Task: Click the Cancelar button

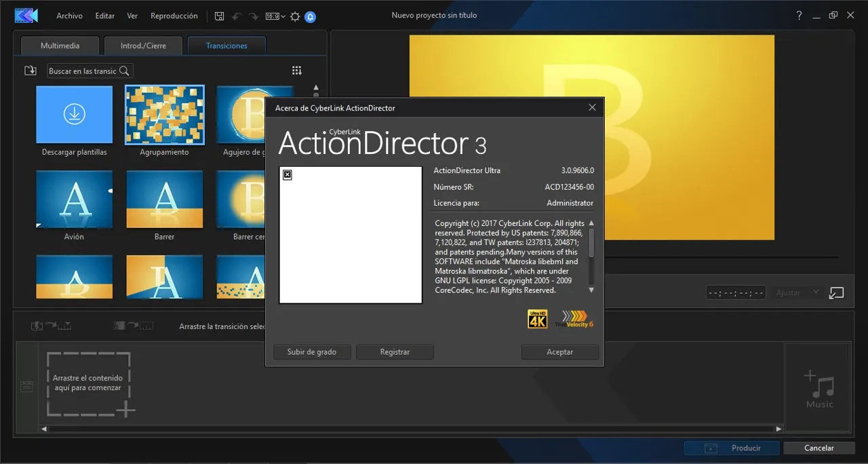Action: [818, 448]
